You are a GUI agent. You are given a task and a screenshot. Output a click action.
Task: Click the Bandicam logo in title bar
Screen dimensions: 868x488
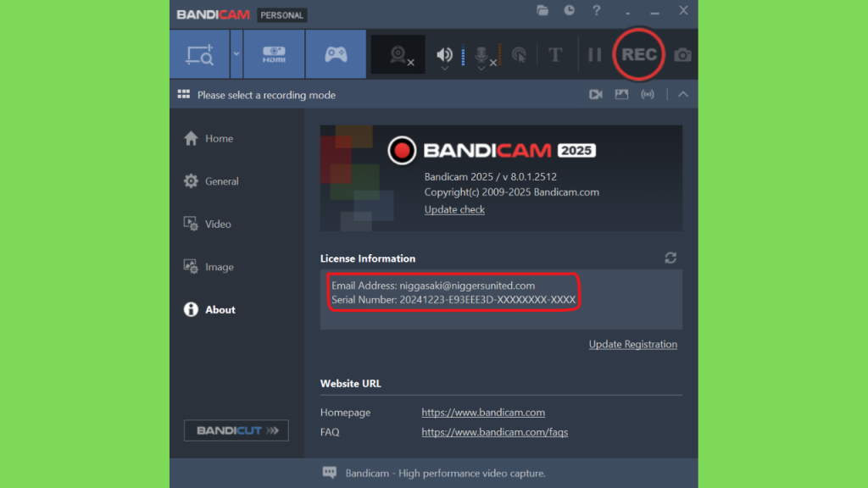tap(213, 14)
